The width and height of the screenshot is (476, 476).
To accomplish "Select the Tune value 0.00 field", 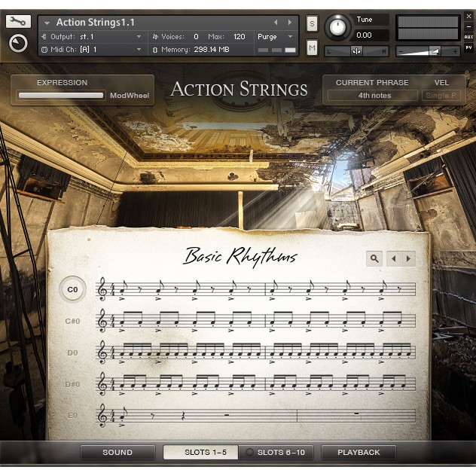I will pos(371,35).
